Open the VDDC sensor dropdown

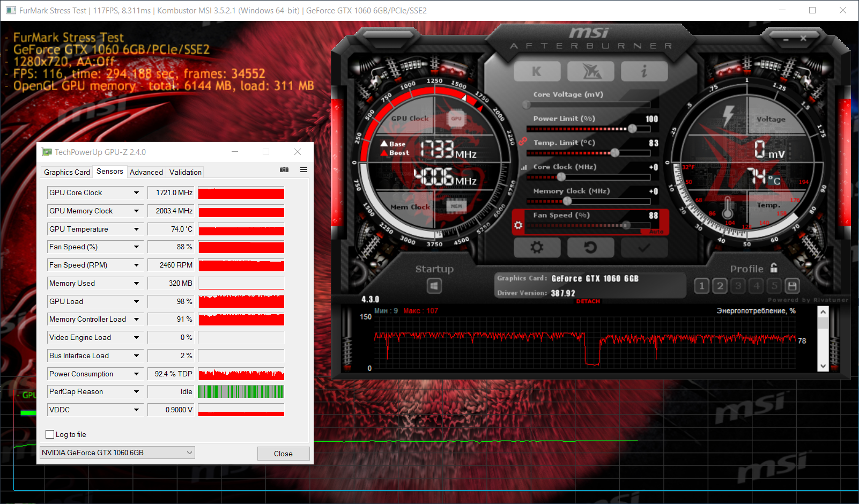pyautogui.click(x=136, y=410)
